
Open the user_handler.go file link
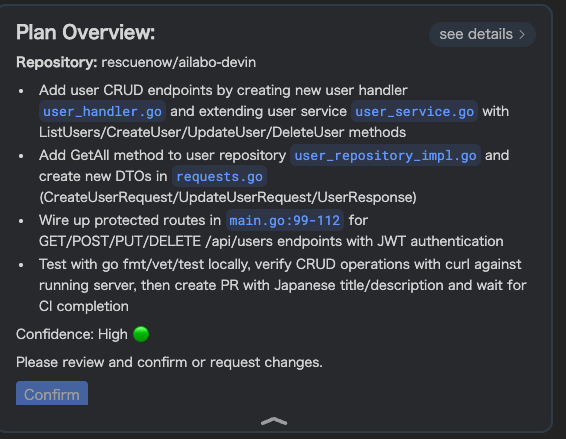(103, 112)
